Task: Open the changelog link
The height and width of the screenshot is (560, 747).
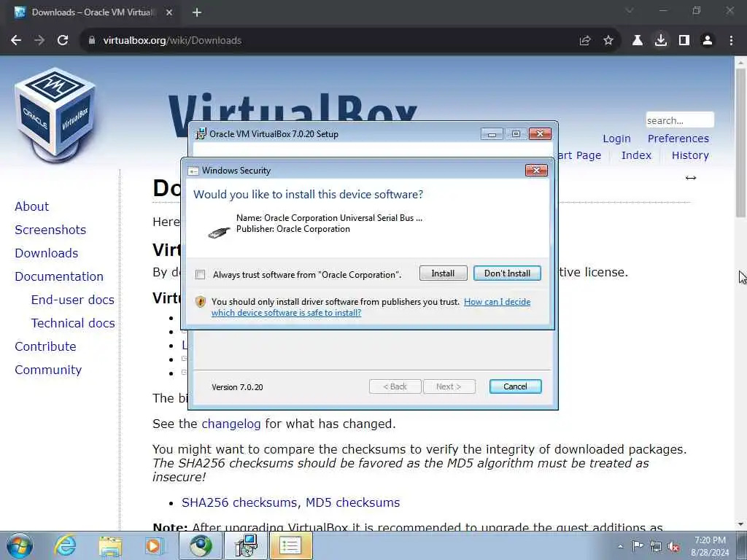Action: click(x=231, y=424)
